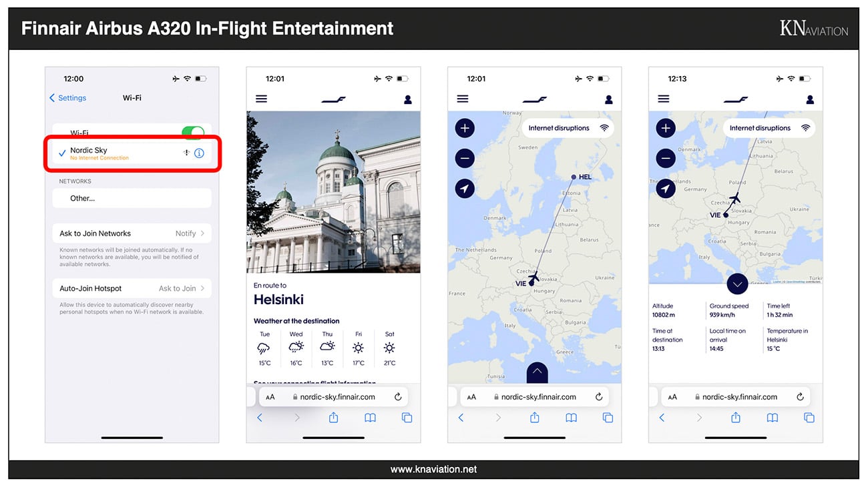
Task: Open Ask to Join Networks setting
Action: click(x=132, y=233)
